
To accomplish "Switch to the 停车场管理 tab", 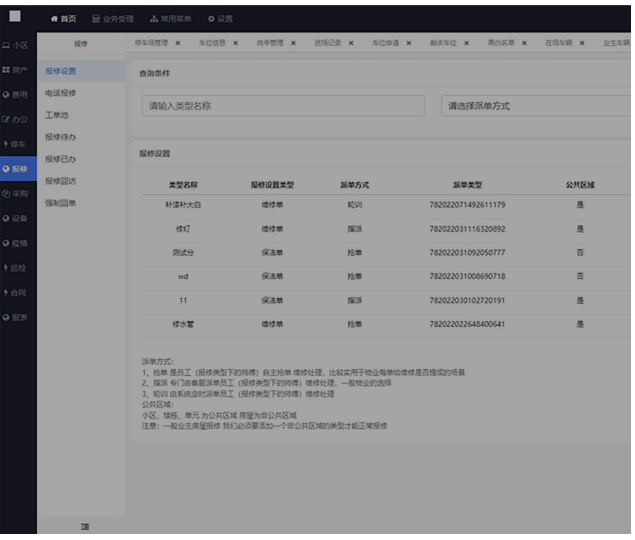I will [x=151, y=43].
